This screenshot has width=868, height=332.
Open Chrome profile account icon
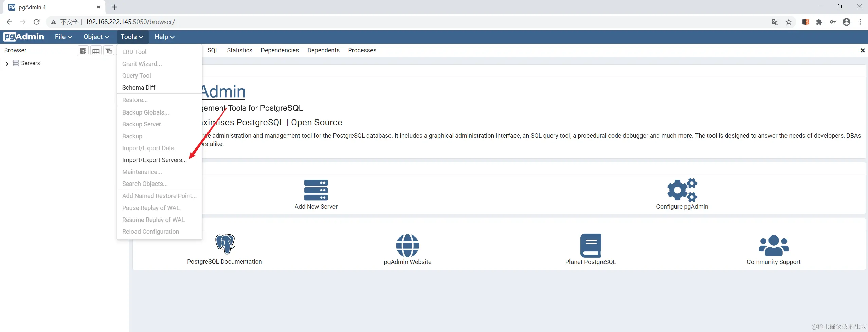pos(846,22)
